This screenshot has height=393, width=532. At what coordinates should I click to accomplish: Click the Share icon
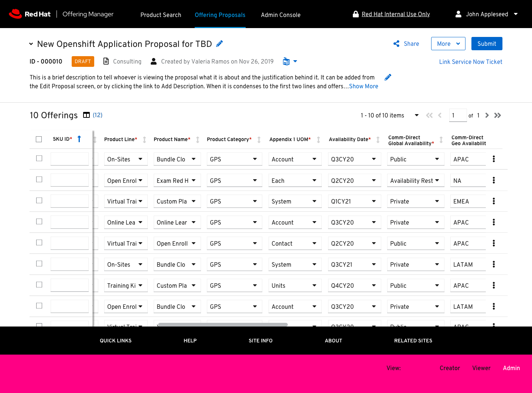coord(396,44)
